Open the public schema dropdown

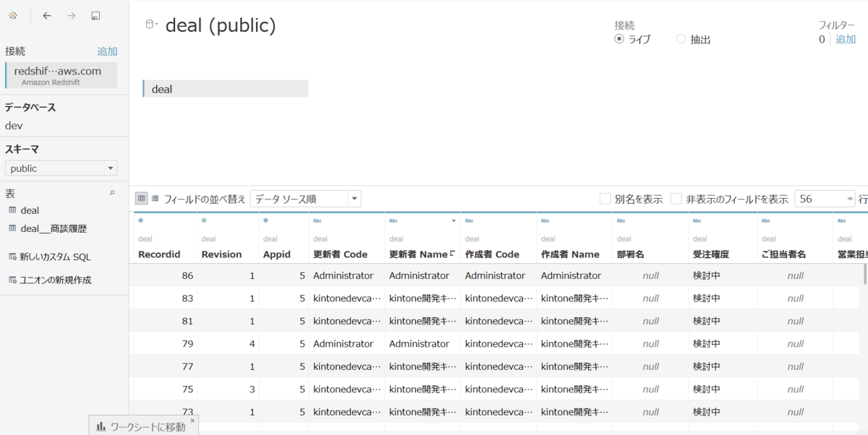click(x=61, y=168)
